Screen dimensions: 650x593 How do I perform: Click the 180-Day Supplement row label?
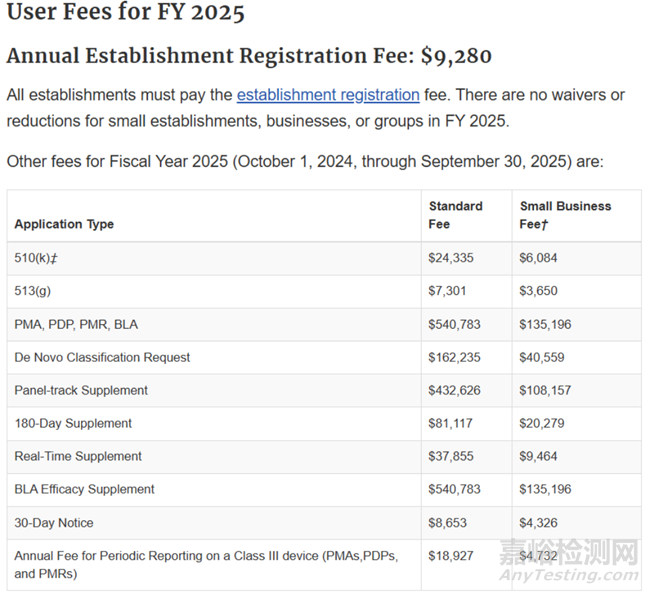(73, 423)
